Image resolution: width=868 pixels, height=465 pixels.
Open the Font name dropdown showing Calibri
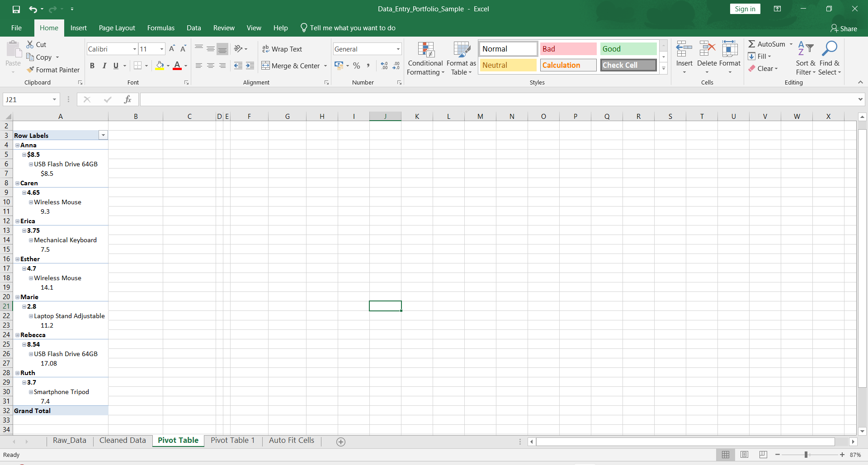[134, 49]
